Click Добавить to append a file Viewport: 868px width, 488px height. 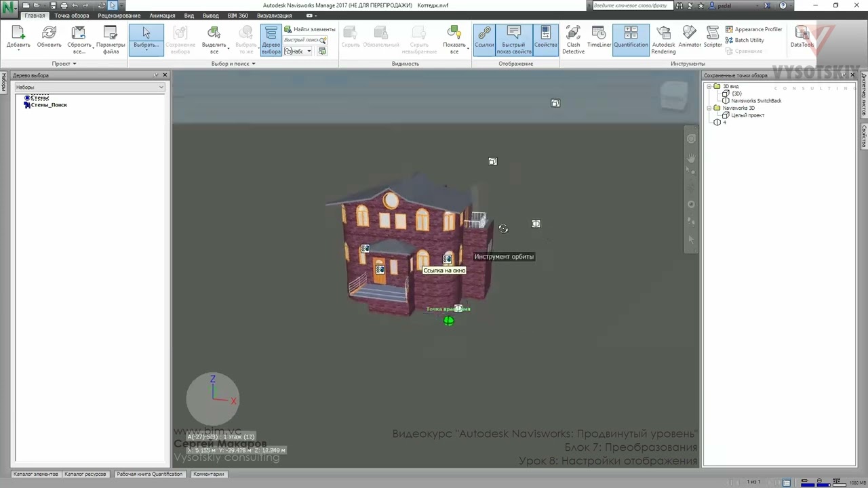tap(18, 38)
